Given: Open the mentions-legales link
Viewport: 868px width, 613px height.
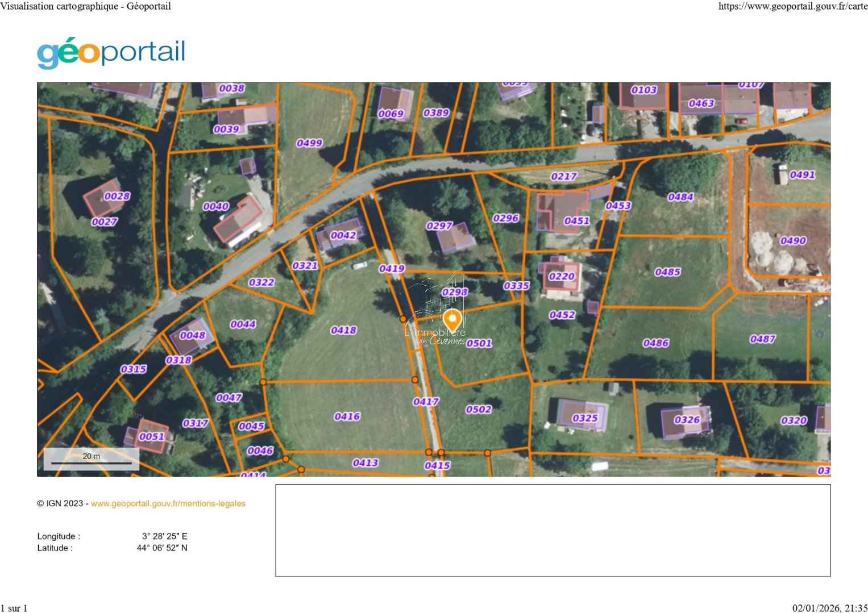Looking at the screenshot, I should tap(168, 503).
